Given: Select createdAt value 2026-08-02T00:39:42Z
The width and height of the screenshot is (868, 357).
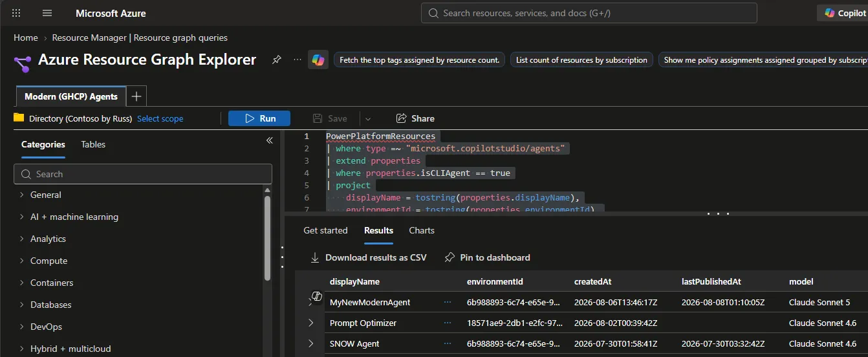Looking at the screenshot, I should tap(616, 323).
